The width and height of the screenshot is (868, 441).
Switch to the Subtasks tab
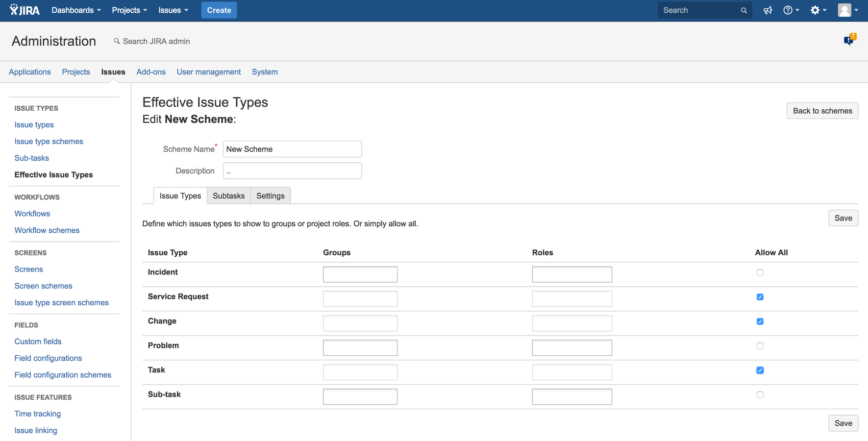228,196
